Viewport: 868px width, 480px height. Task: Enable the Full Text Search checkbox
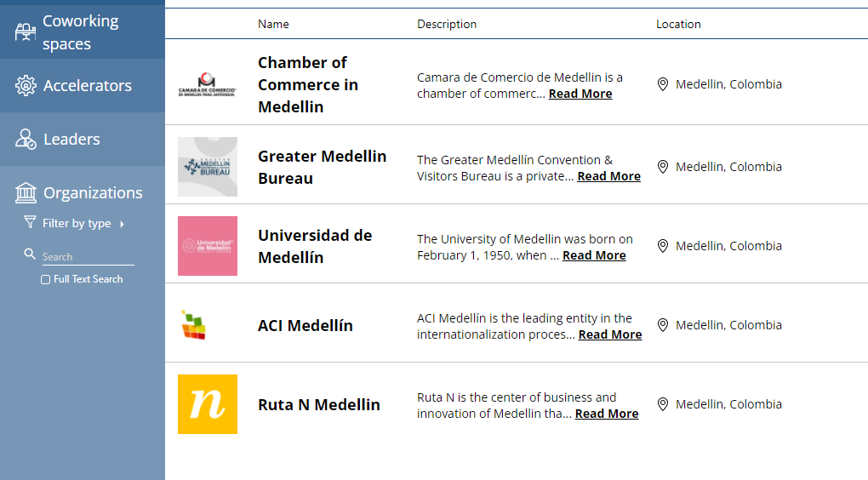click(46, 279)
